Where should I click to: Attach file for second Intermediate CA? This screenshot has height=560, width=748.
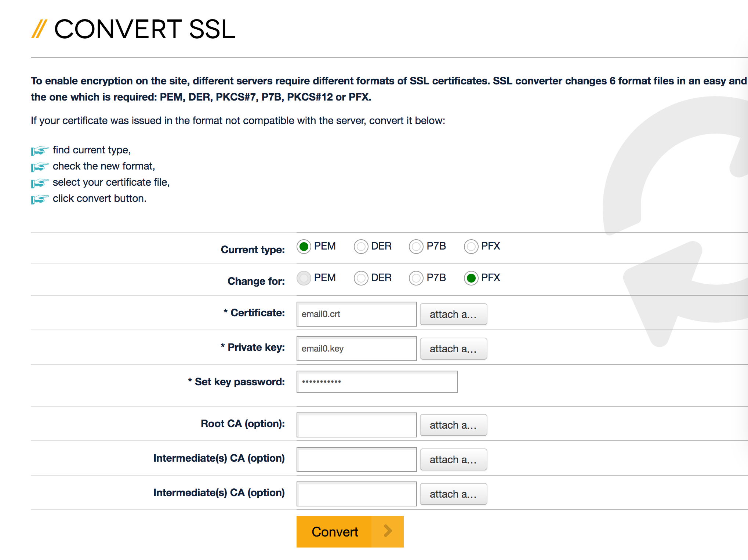pos(453,494)
